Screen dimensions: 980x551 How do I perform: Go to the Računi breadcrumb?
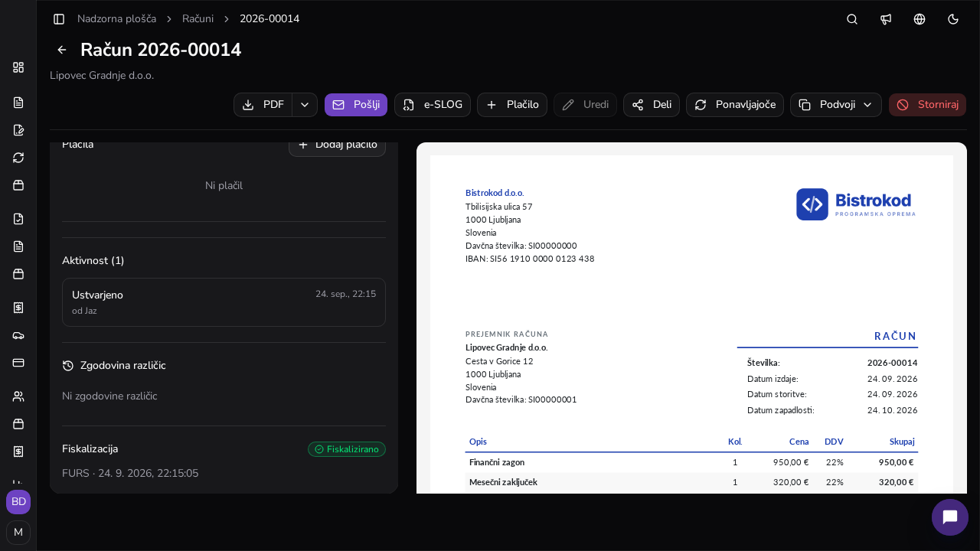click(198, 19)
